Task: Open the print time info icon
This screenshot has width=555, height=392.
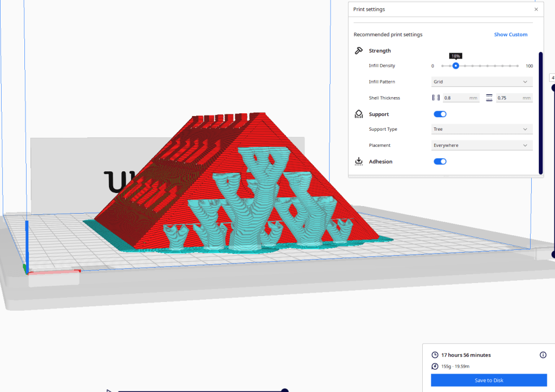Action: click(x=543, y=355)
